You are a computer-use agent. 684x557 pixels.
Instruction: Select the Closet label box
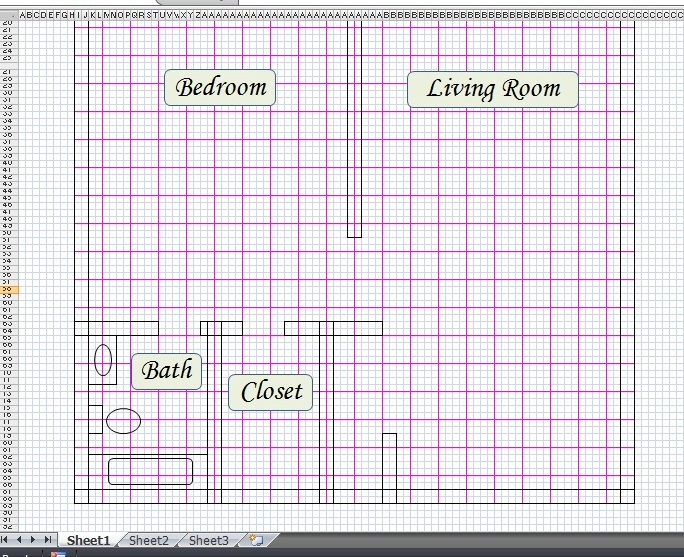(x=270, y=392)
